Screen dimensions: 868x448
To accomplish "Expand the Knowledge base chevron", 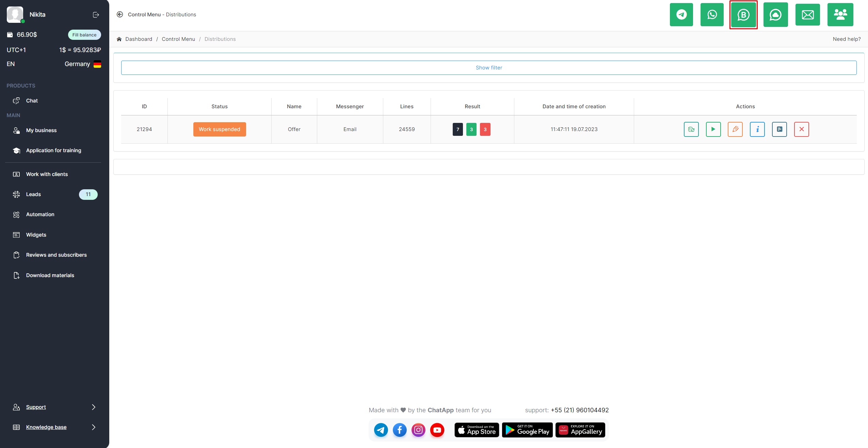I will tap(94, 427).
